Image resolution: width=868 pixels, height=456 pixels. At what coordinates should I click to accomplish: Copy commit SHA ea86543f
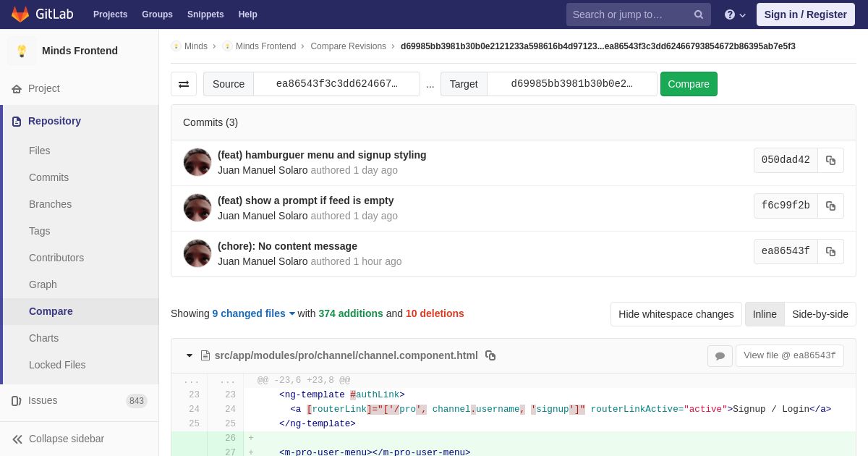tap(830, 252)
